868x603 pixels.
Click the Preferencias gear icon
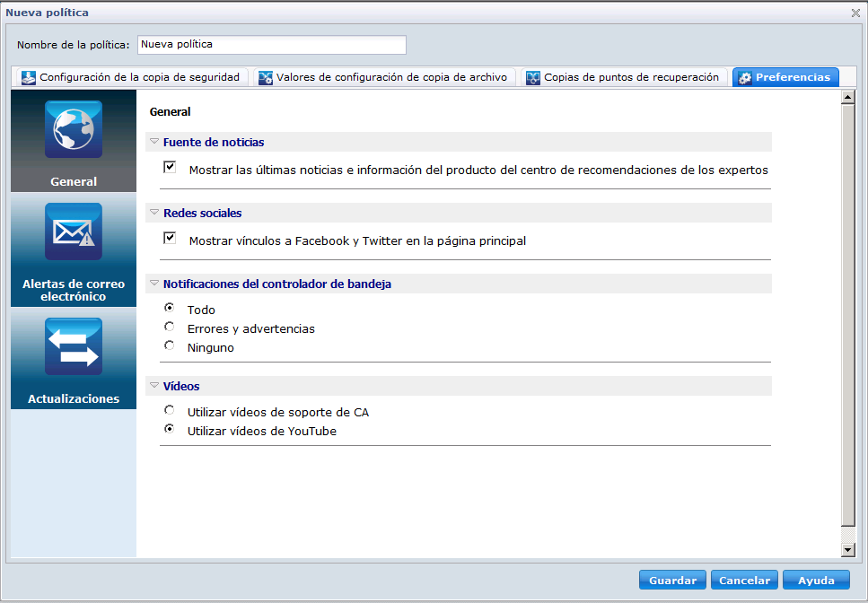(745, 78)
